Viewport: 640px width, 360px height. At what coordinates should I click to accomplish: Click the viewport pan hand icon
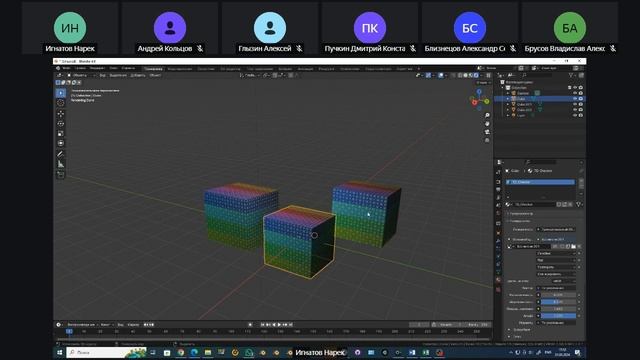coord(487,124)
